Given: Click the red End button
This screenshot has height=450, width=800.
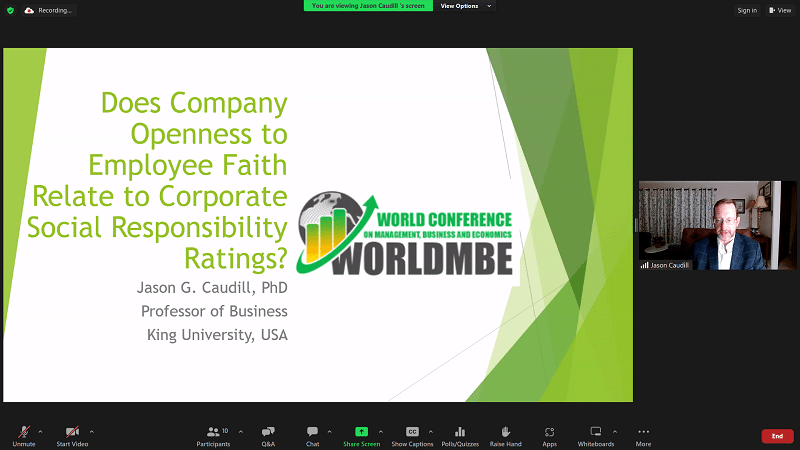Looking at the screenshot, I should pos(777,436).
